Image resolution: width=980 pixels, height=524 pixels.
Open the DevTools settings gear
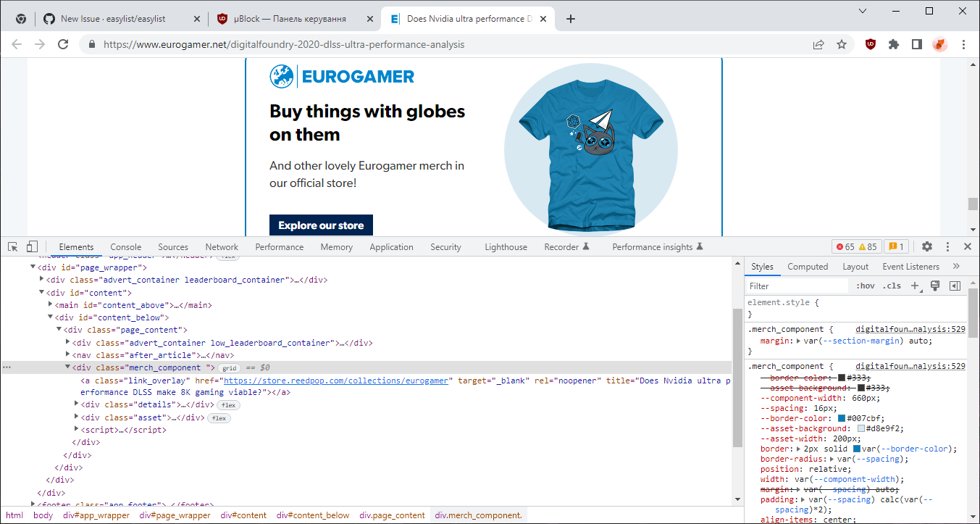pyautogui.click(x=927, y=246)
